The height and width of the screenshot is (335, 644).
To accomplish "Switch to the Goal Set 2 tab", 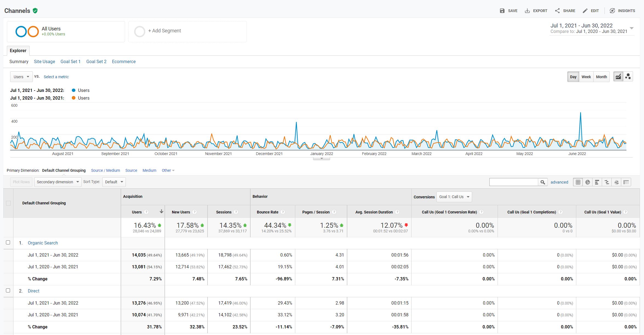I will click(x=96, y=61).
